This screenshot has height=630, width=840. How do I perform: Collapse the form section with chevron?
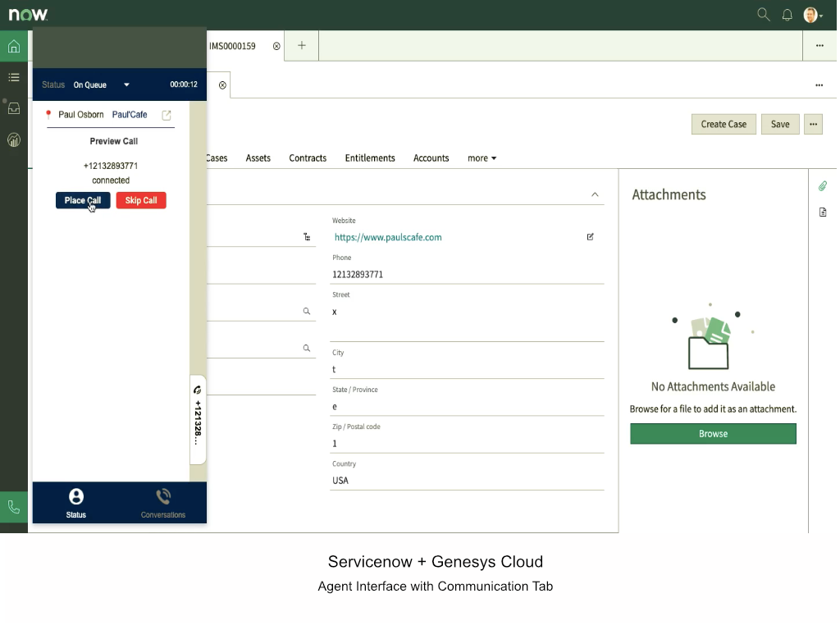(x=595, y=194)
